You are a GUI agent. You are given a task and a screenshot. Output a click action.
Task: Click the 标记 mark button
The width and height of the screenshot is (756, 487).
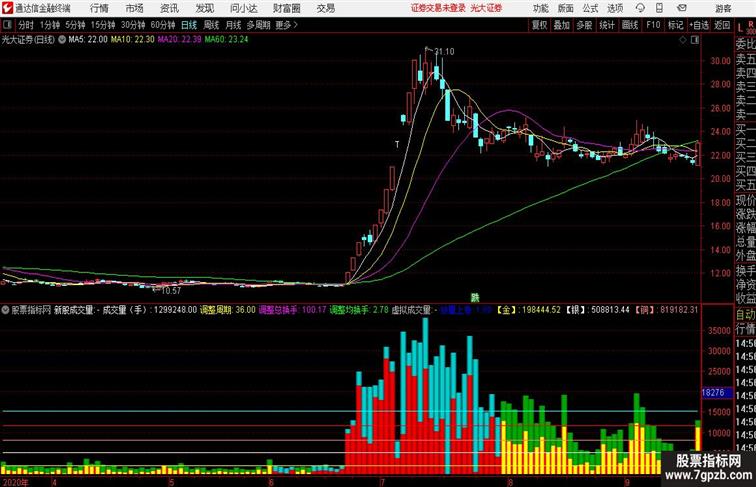point(675,25)
